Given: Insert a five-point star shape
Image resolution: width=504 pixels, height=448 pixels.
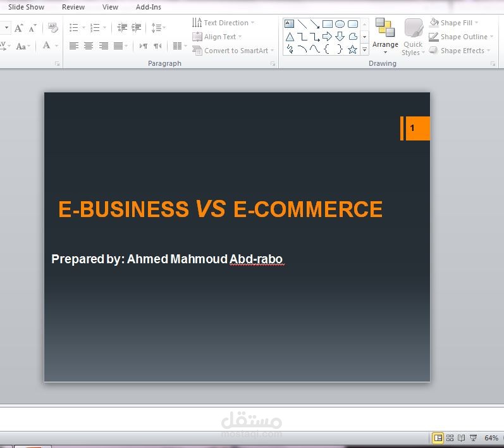Looking at the screenshot, I should [353, 49].
